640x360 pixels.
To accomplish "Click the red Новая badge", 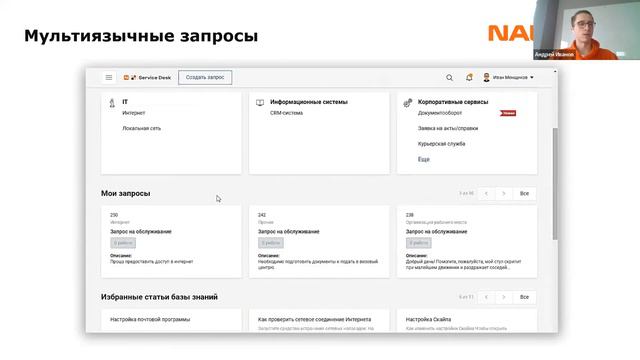I will pos(508,113).
